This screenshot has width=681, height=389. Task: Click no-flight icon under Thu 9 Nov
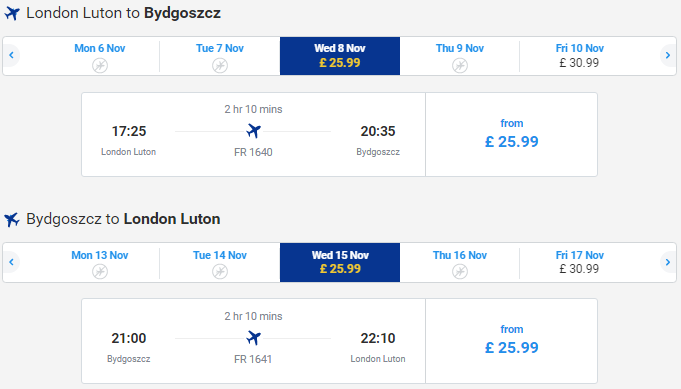click(460, 66)
